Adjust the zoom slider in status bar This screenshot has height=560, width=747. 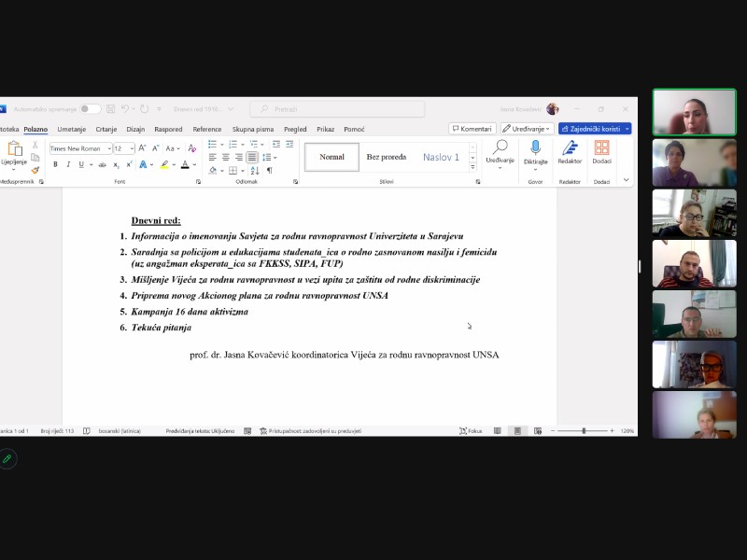click(x=584, y=431)
